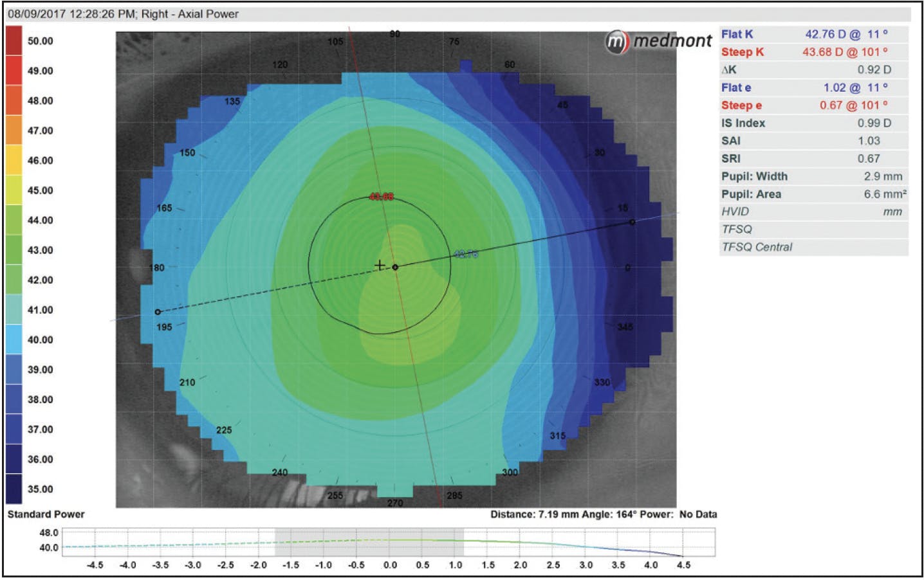Viewport: 924px width, 580px height.
Task: Click the yellow 46.00 color scale swatch
Action: pyautogui.click(x=14, y=160)
